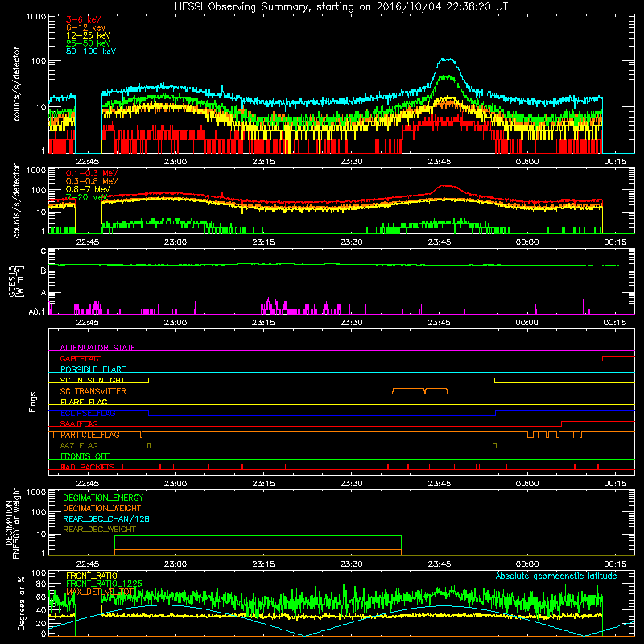Select the yellow FLARE_FLAG label
The image size is (644, 644).
pyautogui.click(x=84, y=402)
